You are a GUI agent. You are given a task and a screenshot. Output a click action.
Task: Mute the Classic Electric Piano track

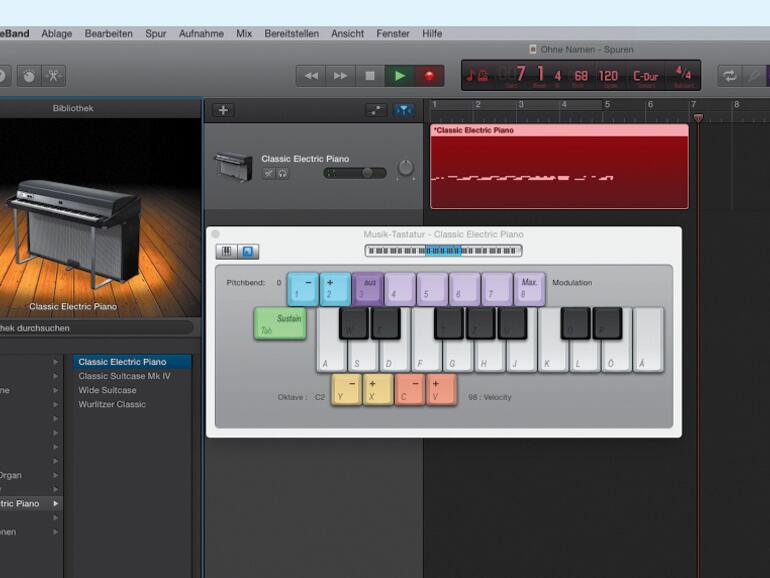point(269,173)
